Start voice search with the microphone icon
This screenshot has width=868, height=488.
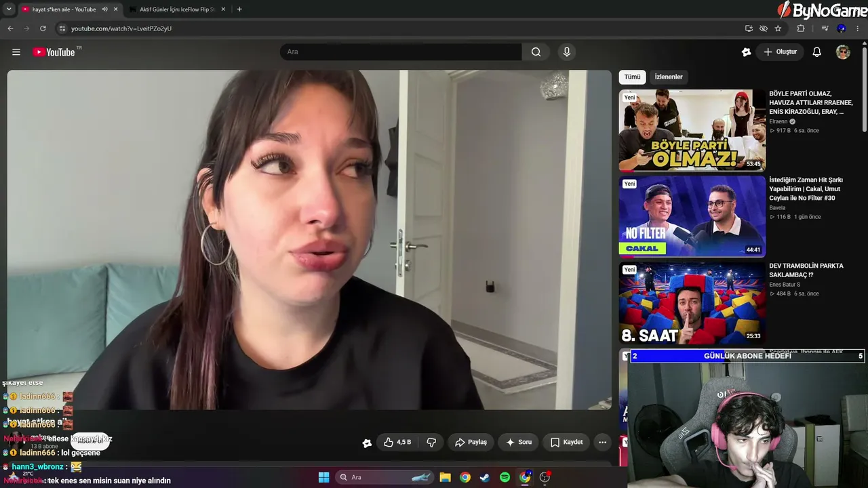tap(567, 52)
